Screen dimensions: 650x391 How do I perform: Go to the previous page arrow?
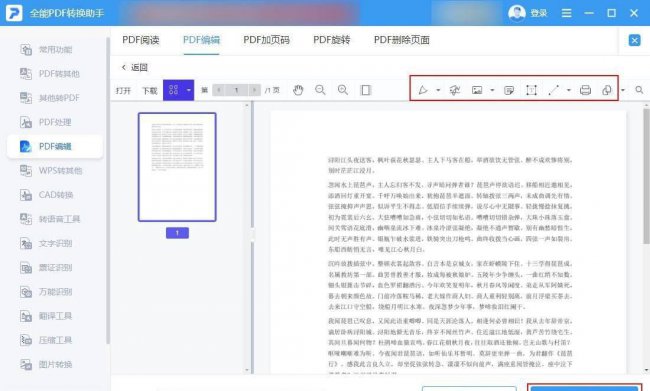[x=218, y=90]
